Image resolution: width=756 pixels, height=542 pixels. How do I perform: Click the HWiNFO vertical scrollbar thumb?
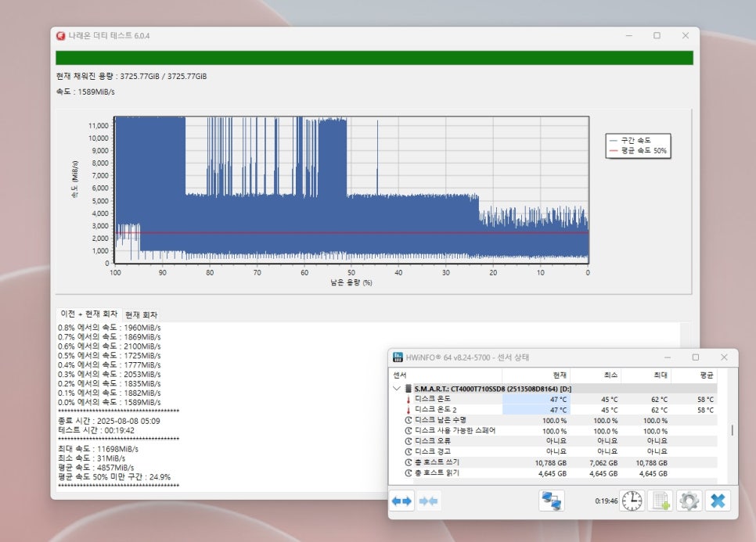pos(732,430)
